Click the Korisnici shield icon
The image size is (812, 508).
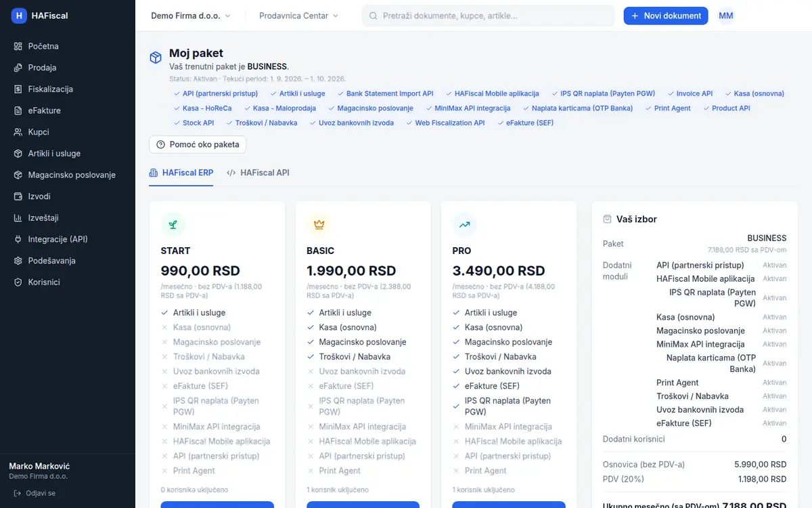pyautogui.click(x=18, y=282)
